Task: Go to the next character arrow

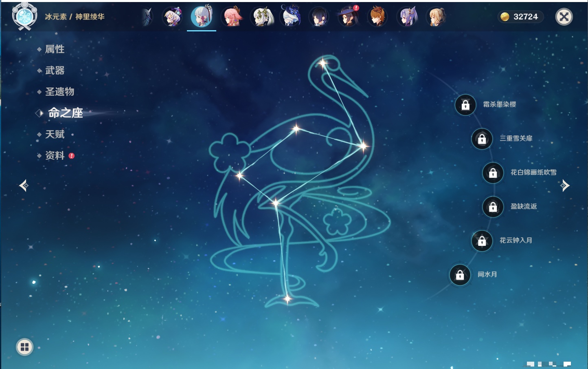Action: tap(565, 186)
